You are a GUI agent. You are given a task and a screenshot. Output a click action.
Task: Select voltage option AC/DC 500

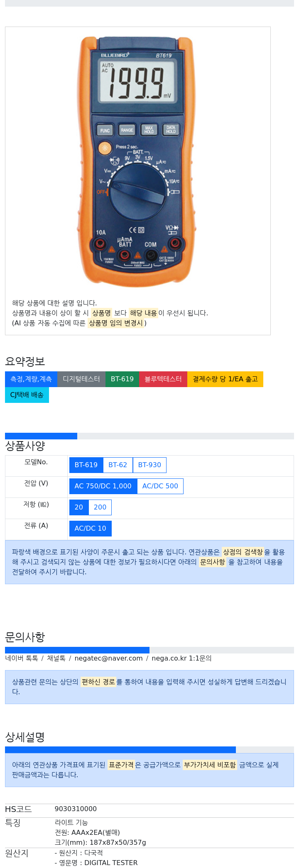tap(160, 486)
